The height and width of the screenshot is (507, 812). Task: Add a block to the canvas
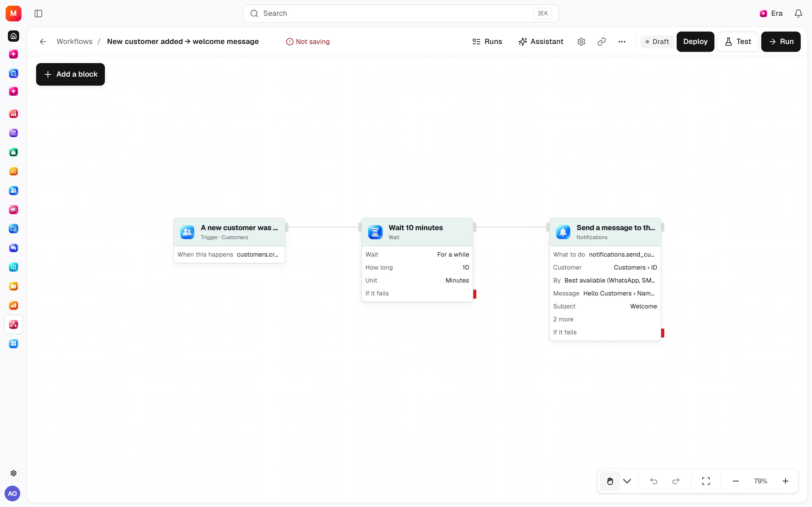pos(70,74)
